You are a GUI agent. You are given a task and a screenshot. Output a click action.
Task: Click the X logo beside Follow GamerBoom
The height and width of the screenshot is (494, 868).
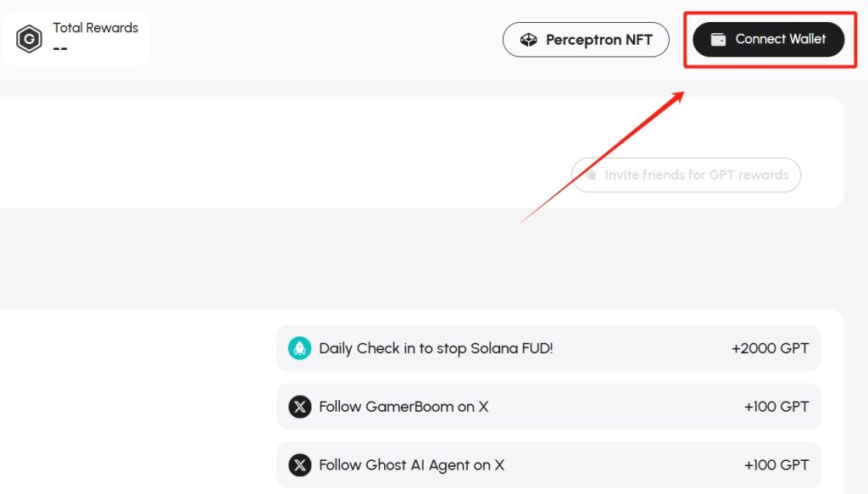[x=299, y=407]
